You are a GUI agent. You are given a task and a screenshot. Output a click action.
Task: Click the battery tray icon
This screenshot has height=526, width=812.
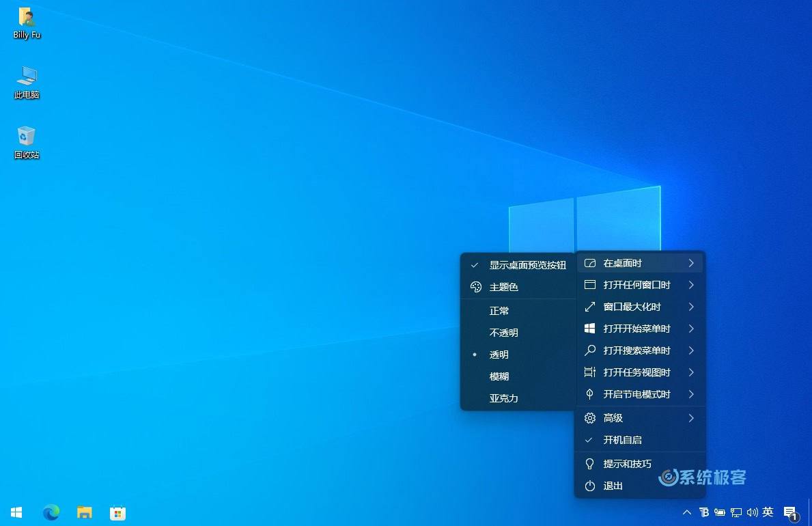coord(720,512)
